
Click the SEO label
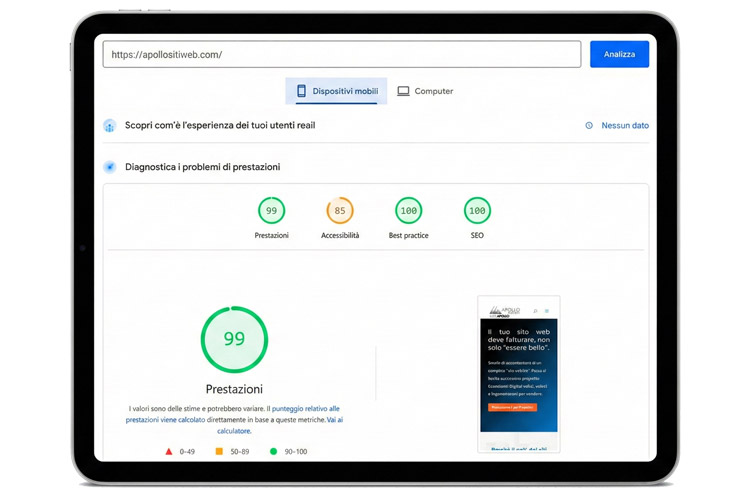click(x=477, y=235)
